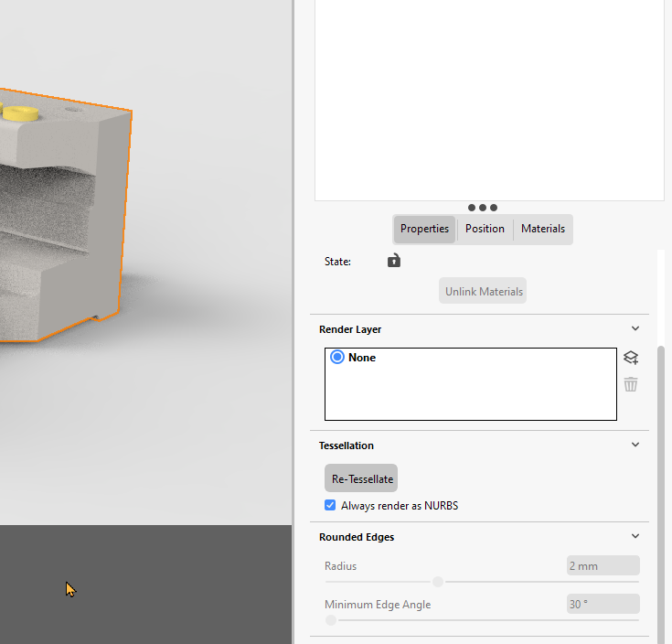Switch to the Properties tab
672x644 pixels.
pyautogui.click(x=424, y=229)
